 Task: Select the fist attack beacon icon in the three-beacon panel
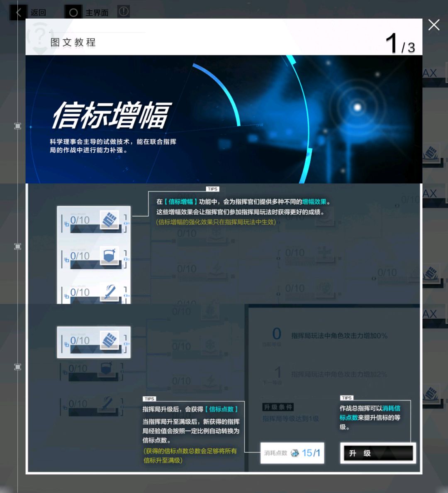(110, 220)
